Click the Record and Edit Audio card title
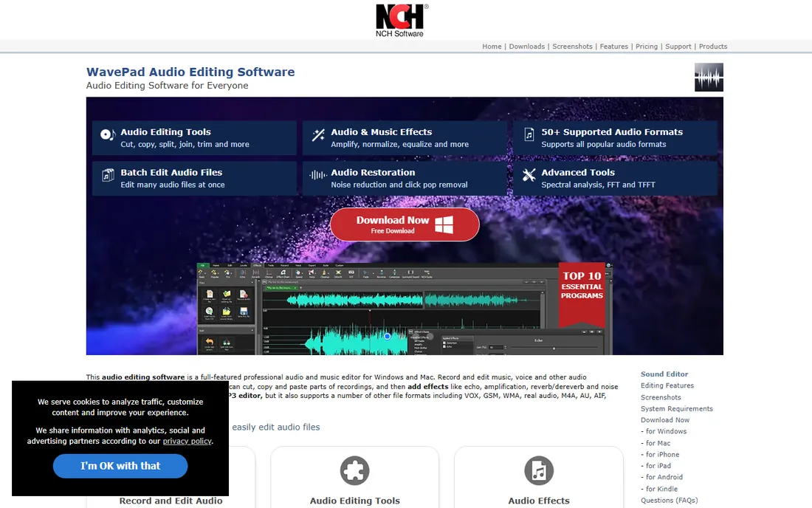This screenshot has width=812, height=508. tap(171, 501)
